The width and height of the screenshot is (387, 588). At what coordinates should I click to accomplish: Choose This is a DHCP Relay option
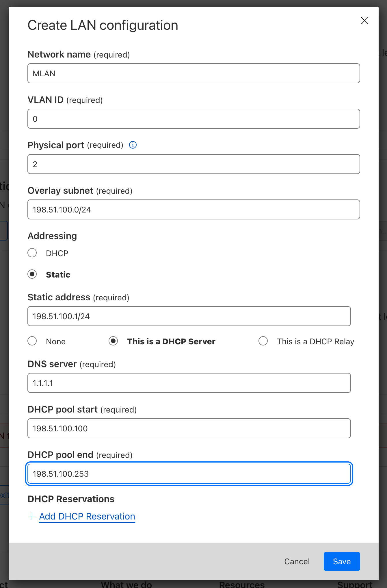[263, 341]
